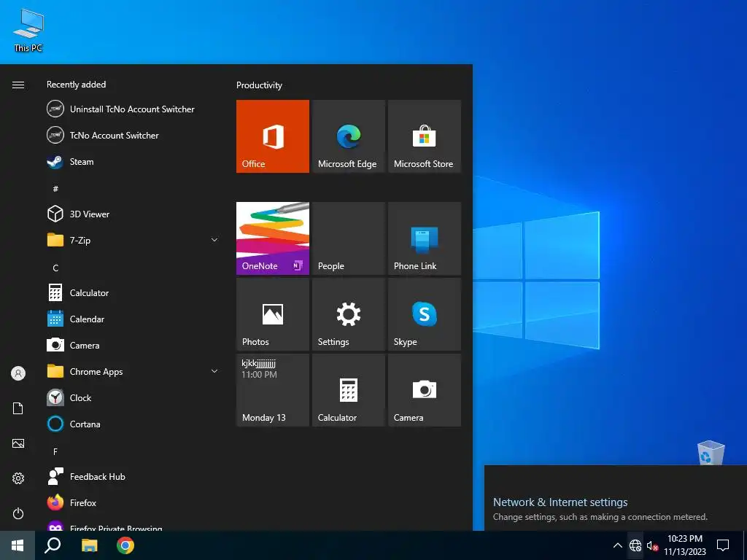
Task: Open Pictures from Start sidebar
Action: (x=18, y=443)
